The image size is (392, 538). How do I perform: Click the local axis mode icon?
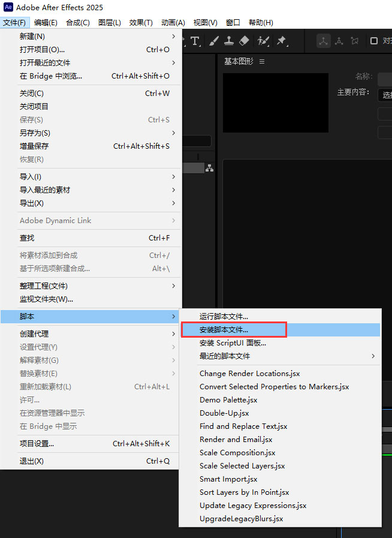[323, 41]
